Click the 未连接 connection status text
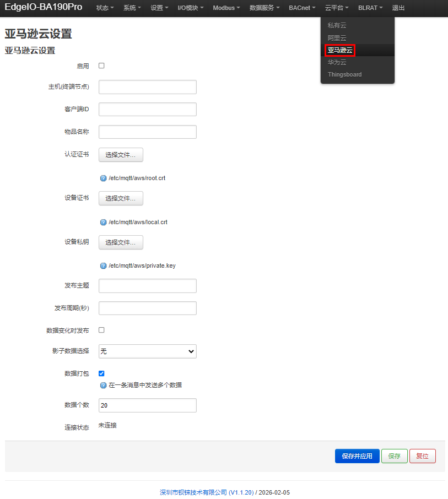The height and width of the screenshot is (499, 448). pyautogui.click(x=107, y=426)
